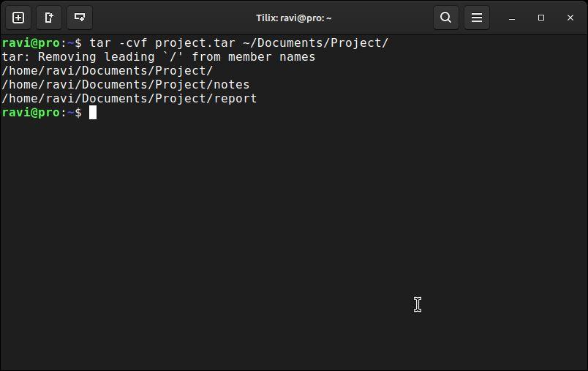588x371 pixels.
Task: Click the Project/report output line
Action: (x=129, y=99)
